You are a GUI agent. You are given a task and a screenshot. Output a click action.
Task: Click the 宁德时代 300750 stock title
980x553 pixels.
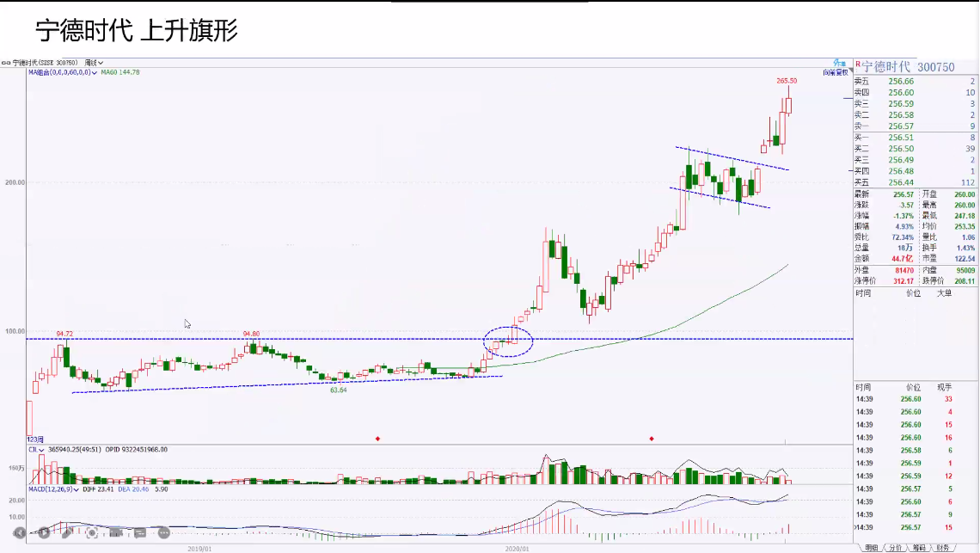tap(909, 67)
